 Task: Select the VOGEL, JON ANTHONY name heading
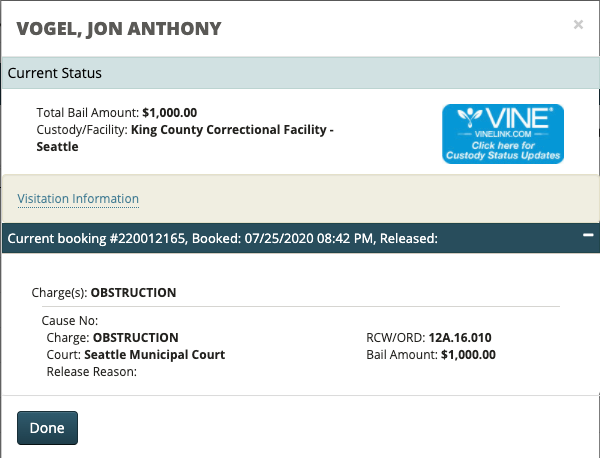119,28
